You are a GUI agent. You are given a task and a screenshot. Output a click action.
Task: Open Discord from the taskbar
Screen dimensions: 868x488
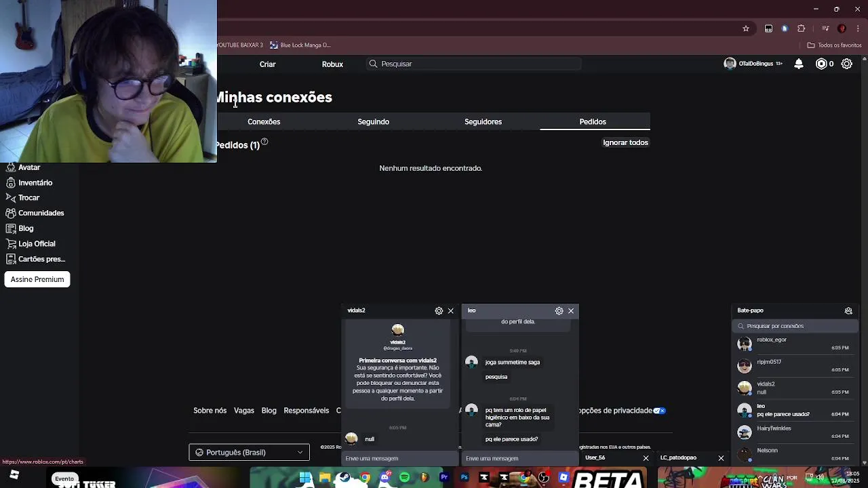(385, 478)
